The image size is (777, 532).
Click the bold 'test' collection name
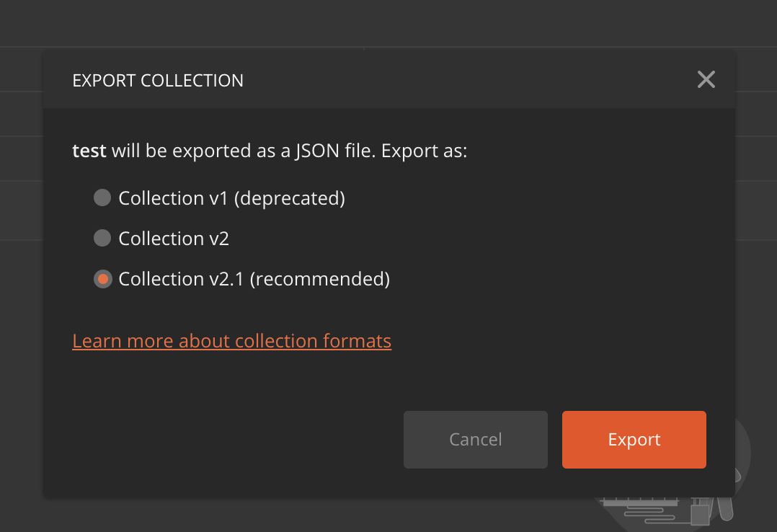[x=89, y=151]
